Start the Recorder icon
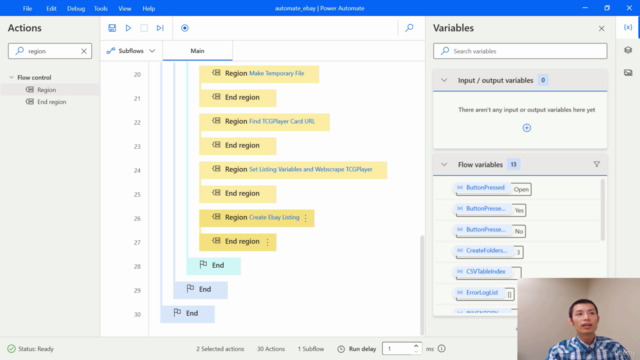This screenshot has width=640, height=360. click(185, 28)
